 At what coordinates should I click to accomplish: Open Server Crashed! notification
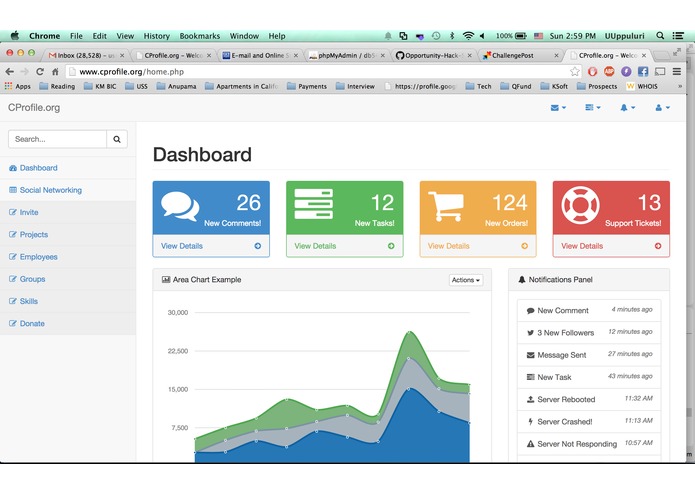coord(589,421)
